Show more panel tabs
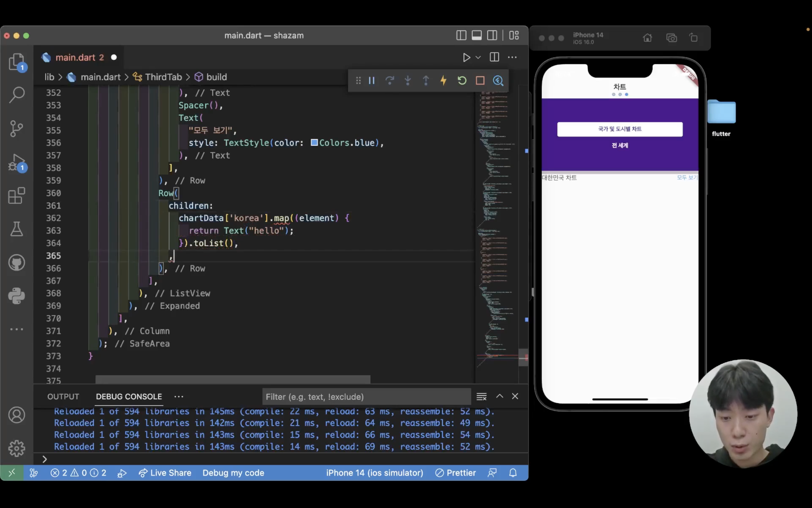The width and height of the screenshot is (812, 508). click(x=179, y=396)
